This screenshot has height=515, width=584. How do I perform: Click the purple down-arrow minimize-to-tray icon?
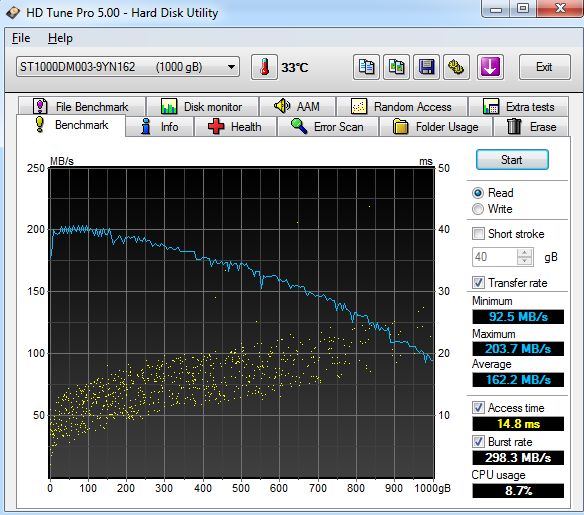[x=490, y=67]
